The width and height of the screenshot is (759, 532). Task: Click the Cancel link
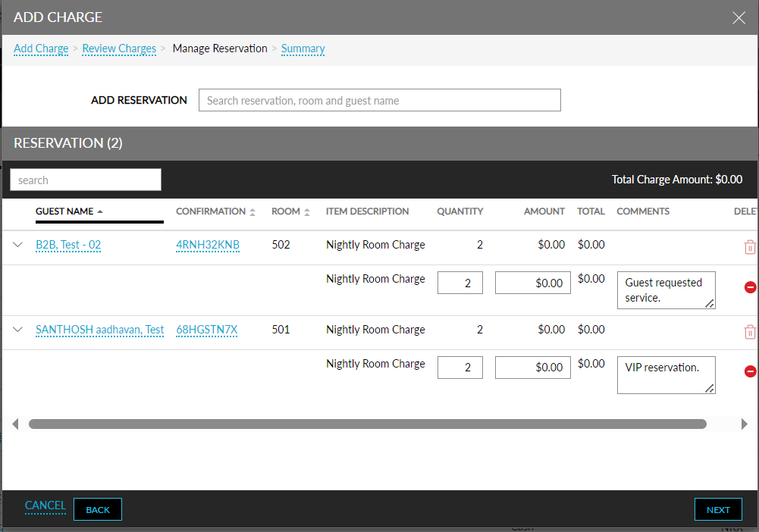click(x=45, y=506)
